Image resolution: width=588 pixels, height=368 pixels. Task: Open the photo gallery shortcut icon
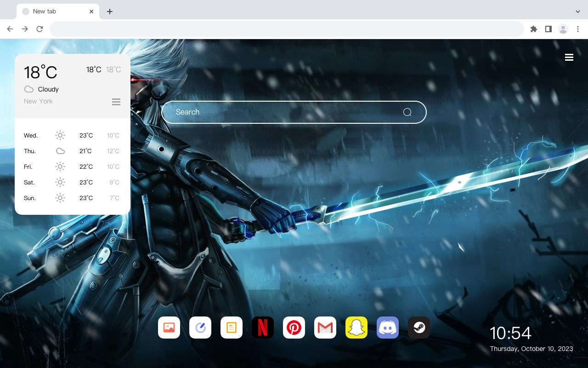point(169,328)
